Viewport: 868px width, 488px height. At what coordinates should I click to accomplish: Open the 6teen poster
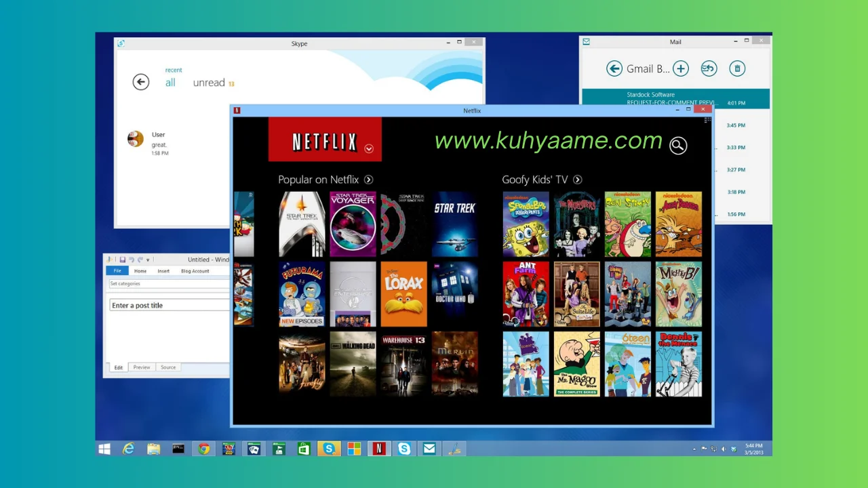point(627,364)
